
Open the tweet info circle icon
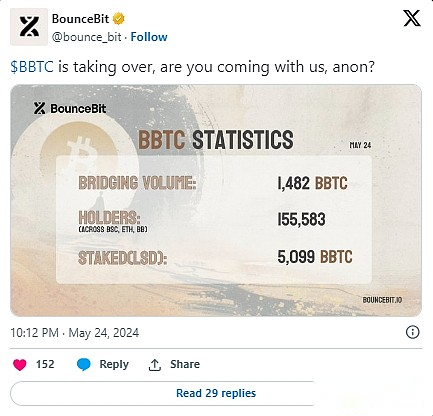[x=413, y=332]
